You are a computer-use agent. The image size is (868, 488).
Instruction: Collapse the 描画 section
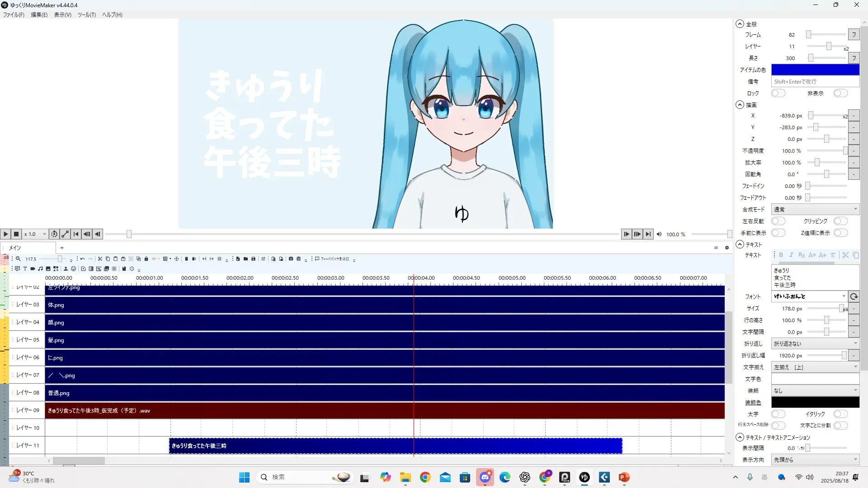point(740,105)
